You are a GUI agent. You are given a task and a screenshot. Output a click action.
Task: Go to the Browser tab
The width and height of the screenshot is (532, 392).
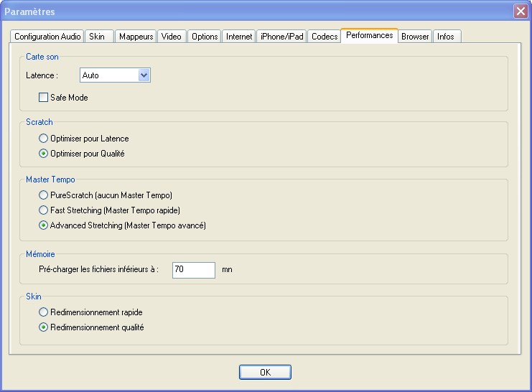pos(415,37)
